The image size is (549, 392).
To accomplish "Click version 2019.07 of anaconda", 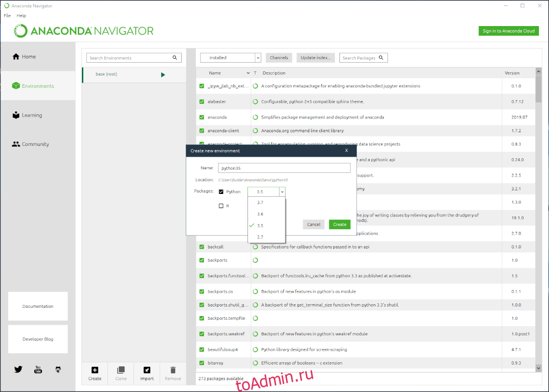I will pyautogui.click(x=519, y=117).
